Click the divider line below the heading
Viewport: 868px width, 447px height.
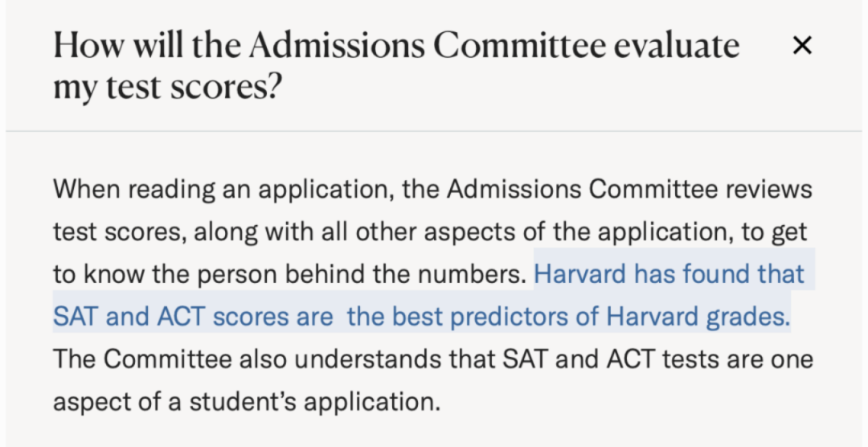[x=434, y=130]
